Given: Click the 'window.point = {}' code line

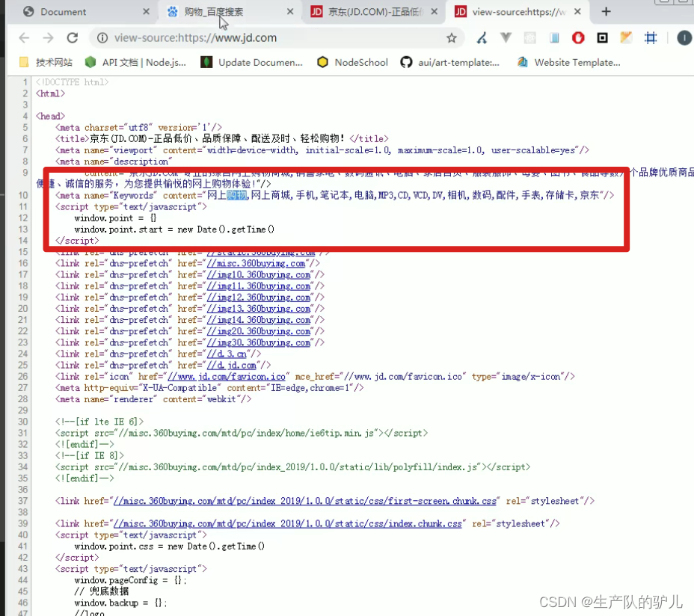Looking at the screenshot, I should tap(115, 218).
